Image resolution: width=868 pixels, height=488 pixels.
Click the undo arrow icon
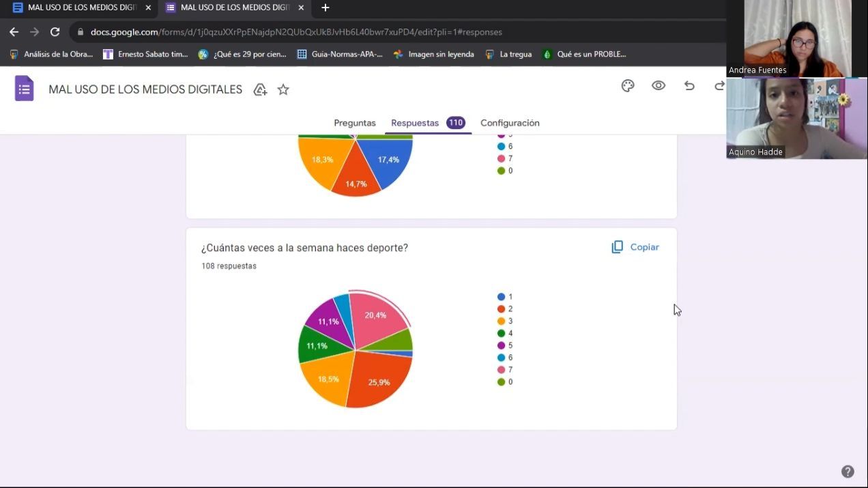689,85
